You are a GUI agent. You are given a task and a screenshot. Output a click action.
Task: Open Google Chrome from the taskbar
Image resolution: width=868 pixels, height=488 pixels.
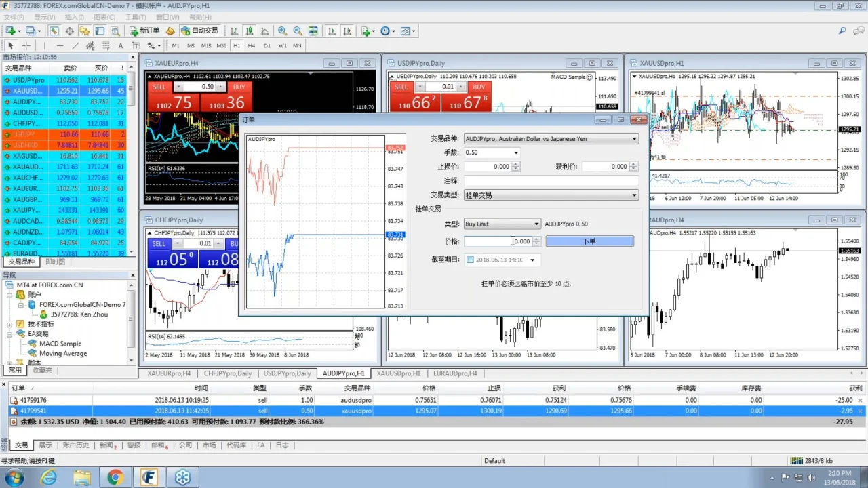tap(115, 477)
